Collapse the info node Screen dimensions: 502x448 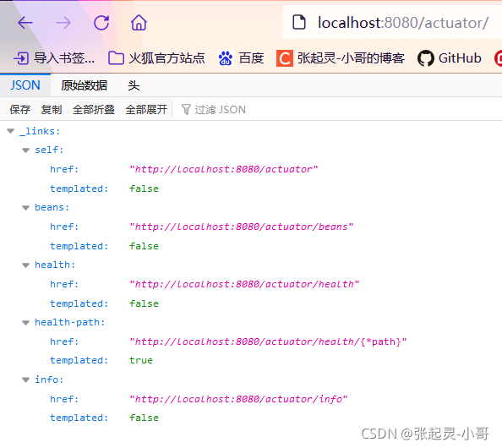(25, 380)
